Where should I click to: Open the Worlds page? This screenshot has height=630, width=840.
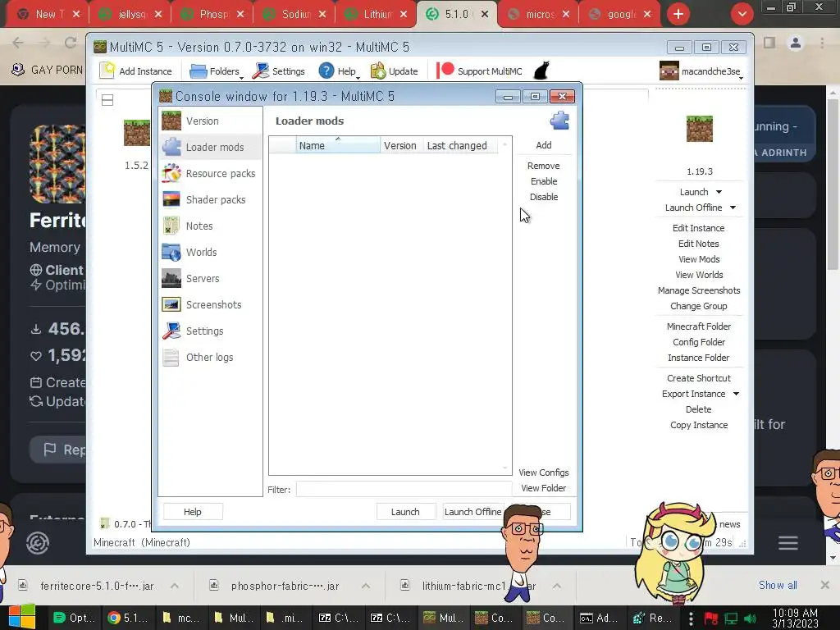tap(210, 253)
